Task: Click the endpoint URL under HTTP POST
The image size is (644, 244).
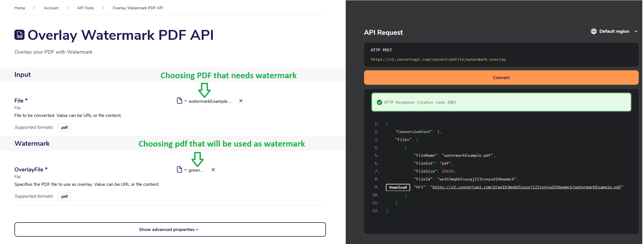Action: 438,59
